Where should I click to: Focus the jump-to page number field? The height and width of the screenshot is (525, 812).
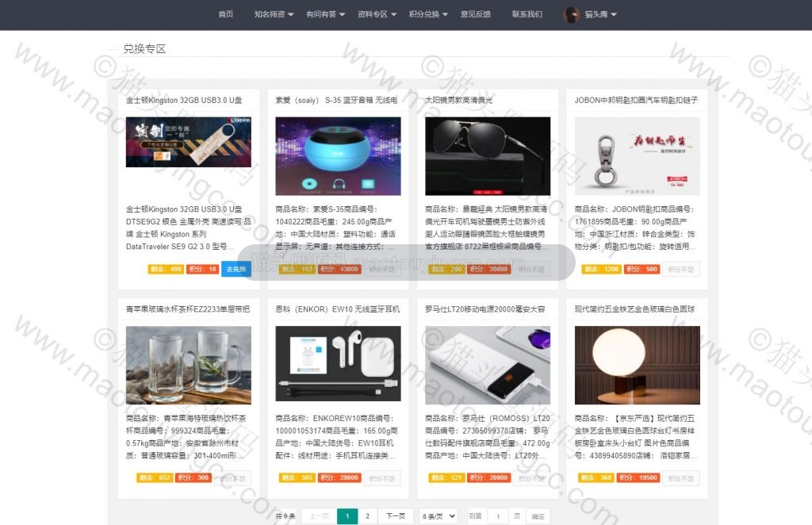pos(498,516)
